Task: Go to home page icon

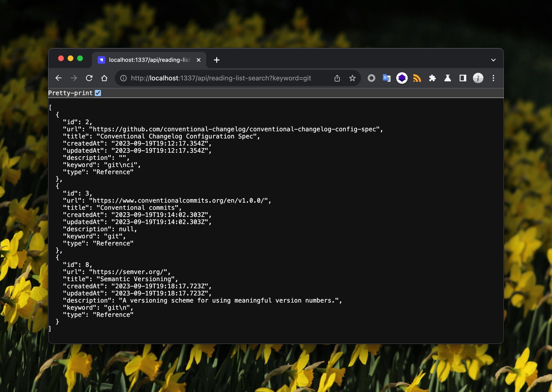Action: (104, 78)
